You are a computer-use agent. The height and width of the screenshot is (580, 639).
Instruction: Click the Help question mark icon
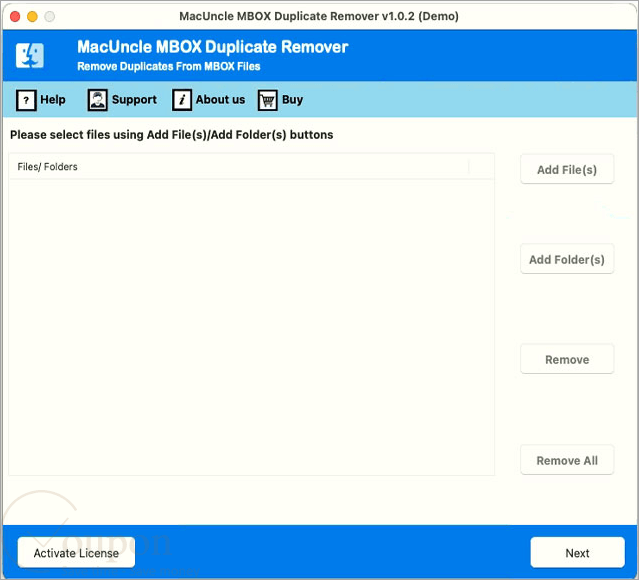[26, 100]
